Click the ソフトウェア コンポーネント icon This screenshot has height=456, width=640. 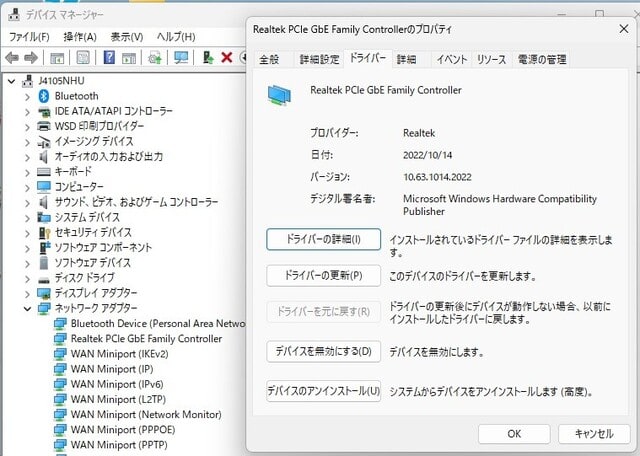[44, 247]
